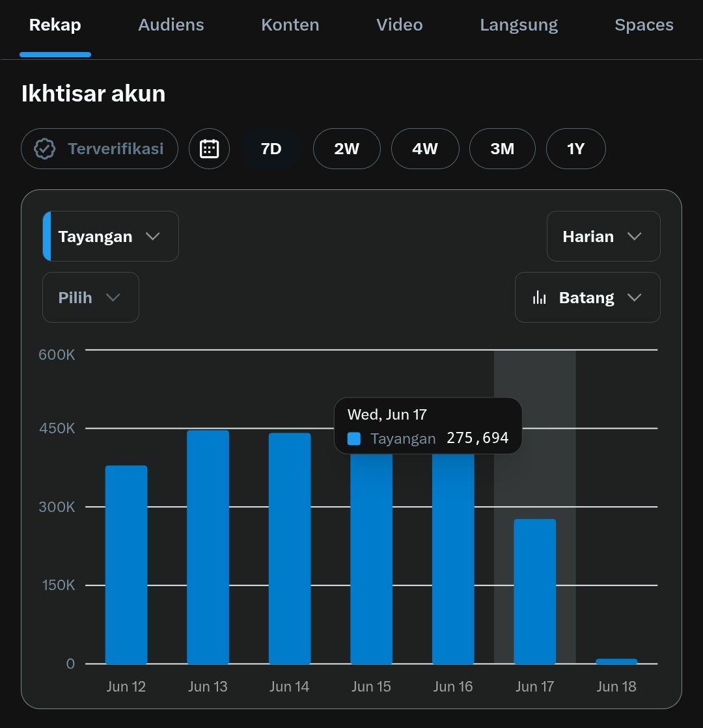Click the 'Ikhtisar akun' heading
The height and width of the screenshot is (728, 703).
click(x=93, y=93)
